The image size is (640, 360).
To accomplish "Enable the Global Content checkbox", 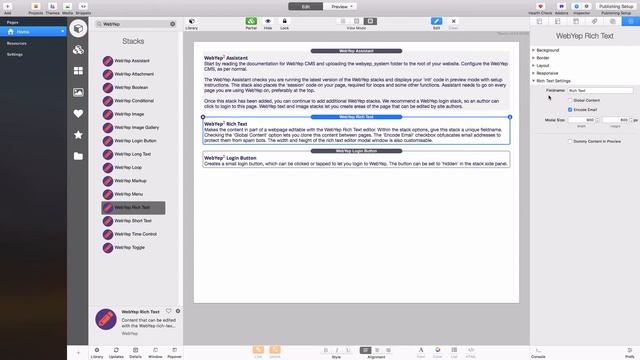I will tap(570, 100).
